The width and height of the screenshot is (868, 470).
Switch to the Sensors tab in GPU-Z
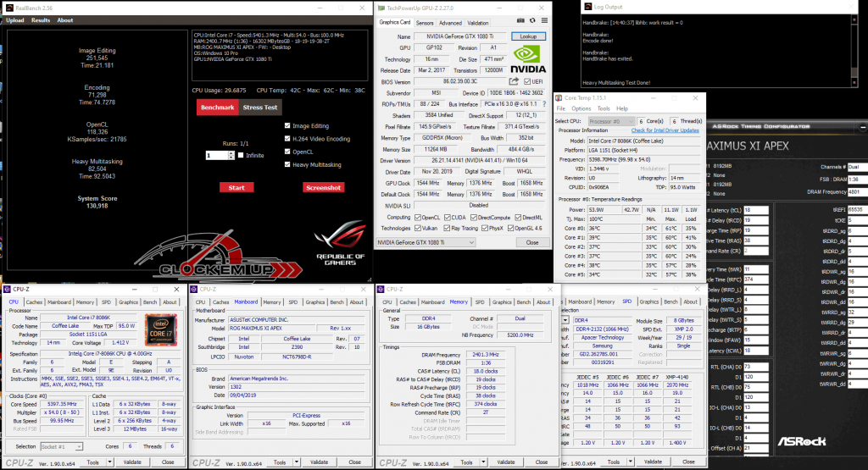425,23
